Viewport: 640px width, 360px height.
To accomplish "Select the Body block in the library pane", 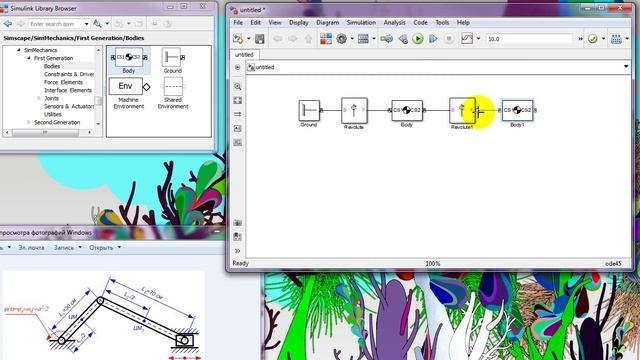I will (129, 60).
